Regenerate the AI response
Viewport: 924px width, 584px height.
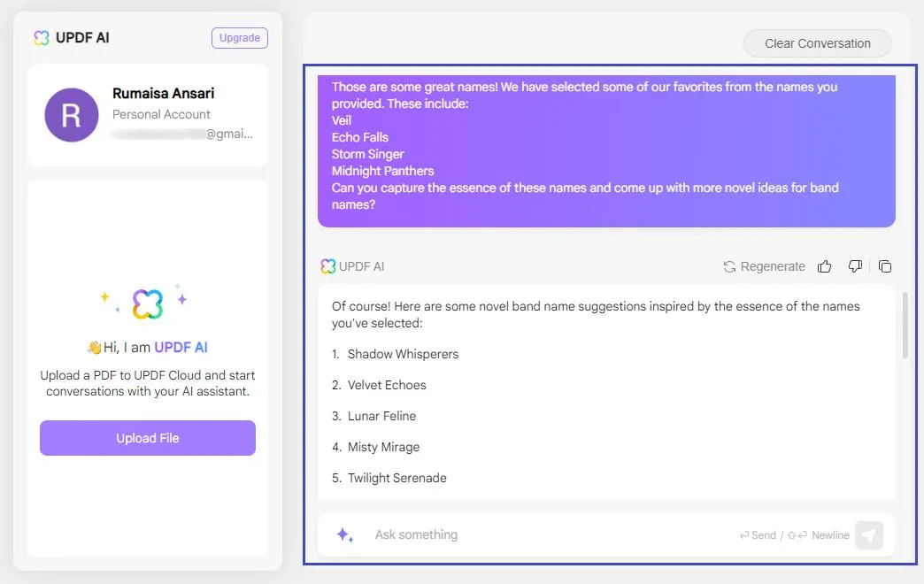coord(765,266)
